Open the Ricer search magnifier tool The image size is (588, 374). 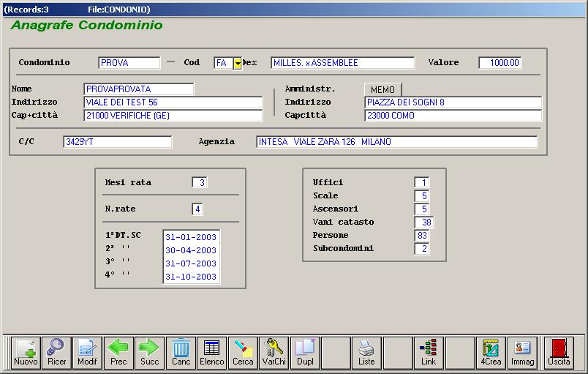point(56,353)
